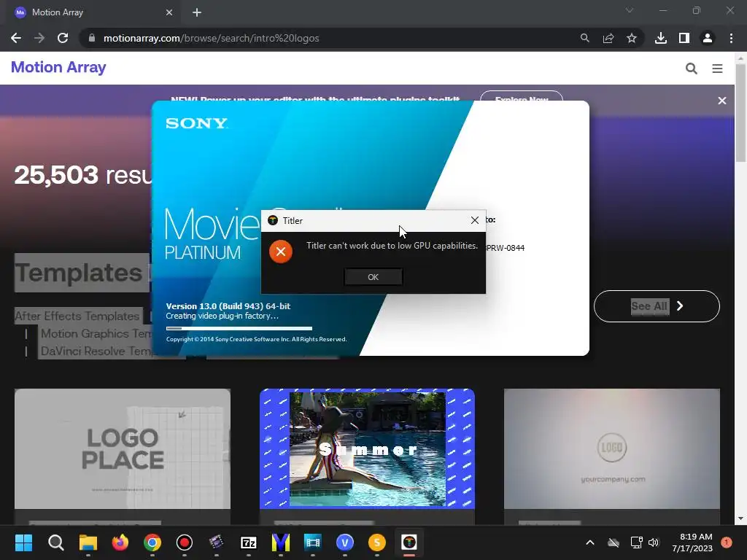Viewport: 747px width, 560px height.
Task: Open the Chrome tab search chevron
Action: click(630, 10)
